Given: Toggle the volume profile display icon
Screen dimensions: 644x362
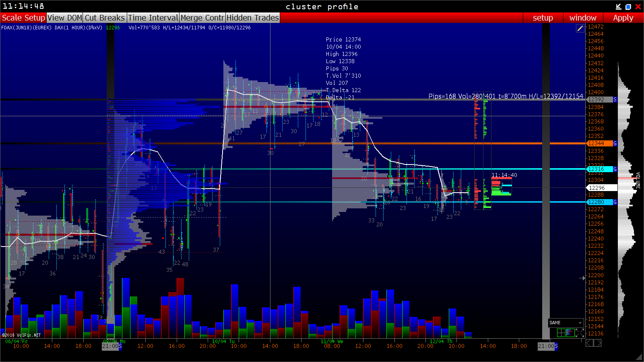Looking at the screenshot, I should (x=570, y=333).
